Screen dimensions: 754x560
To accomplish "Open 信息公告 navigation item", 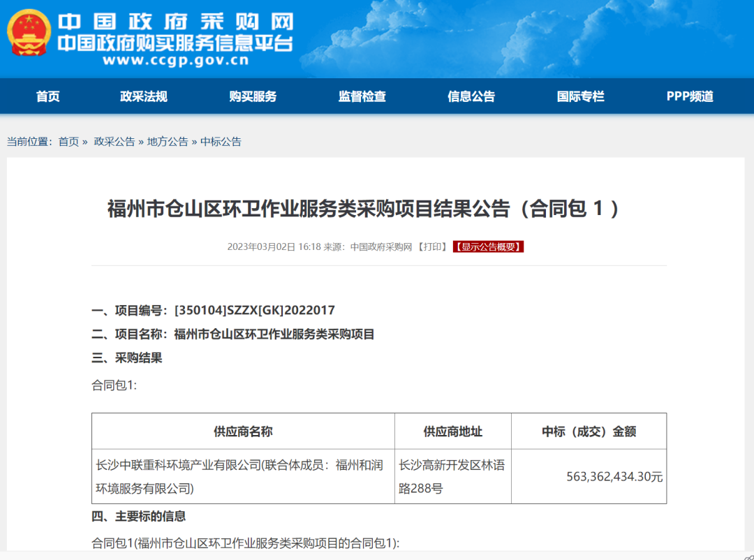I will point(471,96).
